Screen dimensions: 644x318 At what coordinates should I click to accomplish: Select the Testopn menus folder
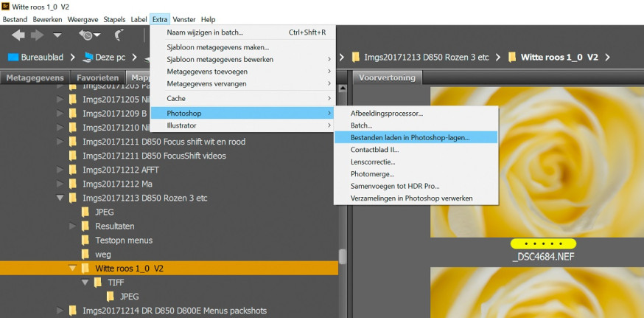point(124,241)
